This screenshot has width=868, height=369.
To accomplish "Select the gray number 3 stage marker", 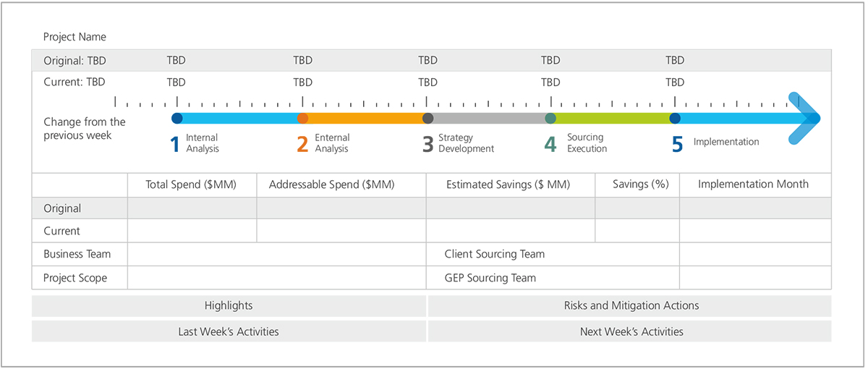I will pyautogui.click(x=427, y=144).
